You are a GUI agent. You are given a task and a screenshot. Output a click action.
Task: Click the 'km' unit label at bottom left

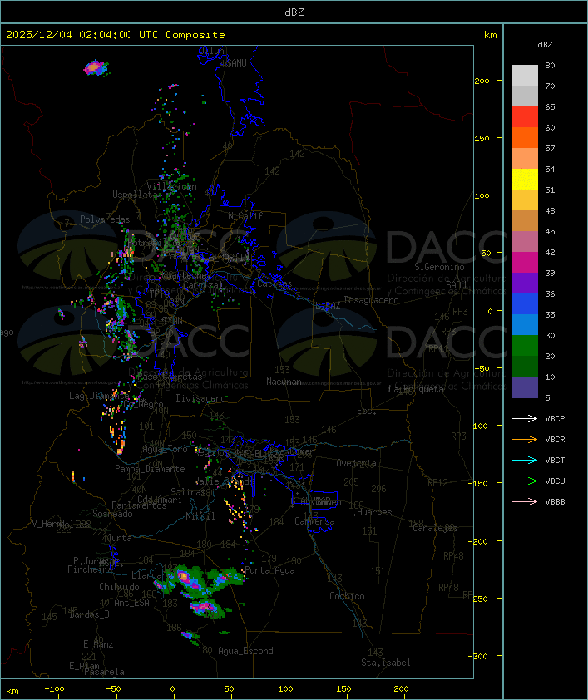point(12,691)
